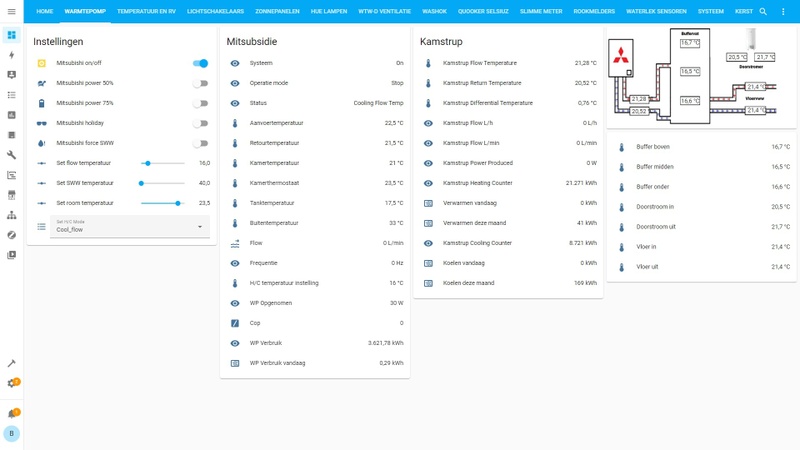
Task: Open the Set H/C Mode dropdown
Action: (130, 226)
